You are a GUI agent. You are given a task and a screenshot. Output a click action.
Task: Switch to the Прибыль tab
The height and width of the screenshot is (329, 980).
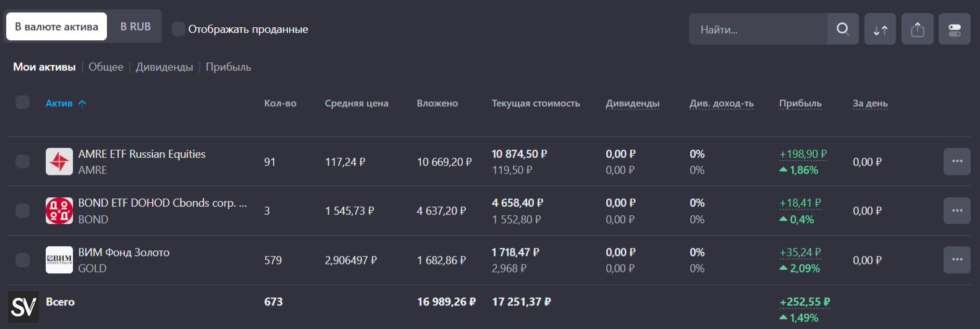[228, 67]
